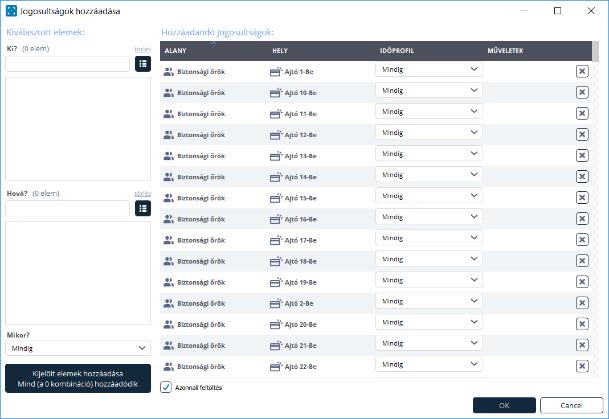
Task: Open the time profile dropdown for Ajtó 1-Be
Action: point(429,70)
